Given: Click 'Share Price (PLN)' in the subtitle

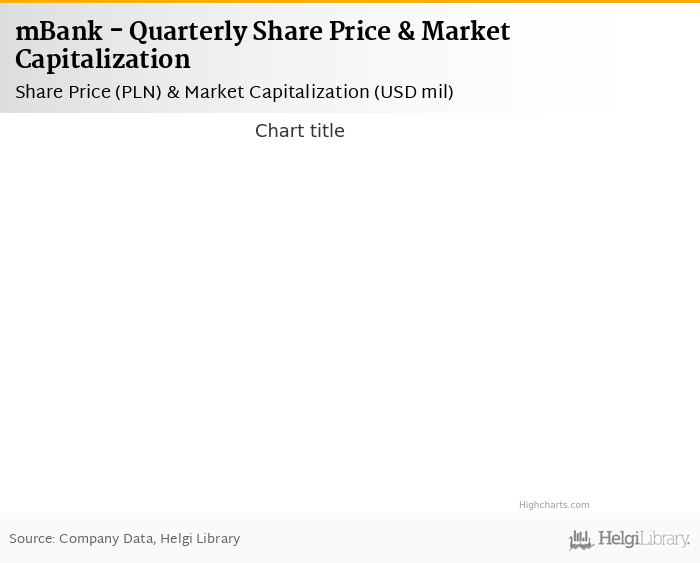Looking at the screenshot, I should coord(87,92).
